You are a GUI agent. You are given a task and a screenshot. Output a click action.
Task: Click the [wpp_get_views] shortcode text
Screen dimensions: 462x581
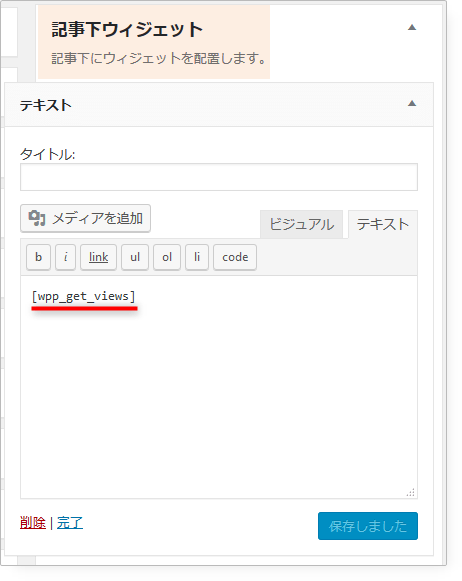tap(83, 296)
